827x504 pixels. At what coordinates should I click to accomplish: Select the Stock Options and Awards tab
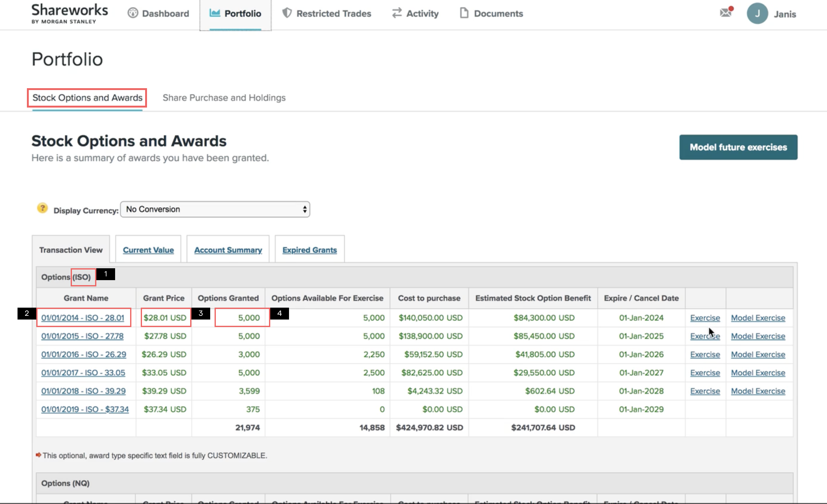point(87,98)
